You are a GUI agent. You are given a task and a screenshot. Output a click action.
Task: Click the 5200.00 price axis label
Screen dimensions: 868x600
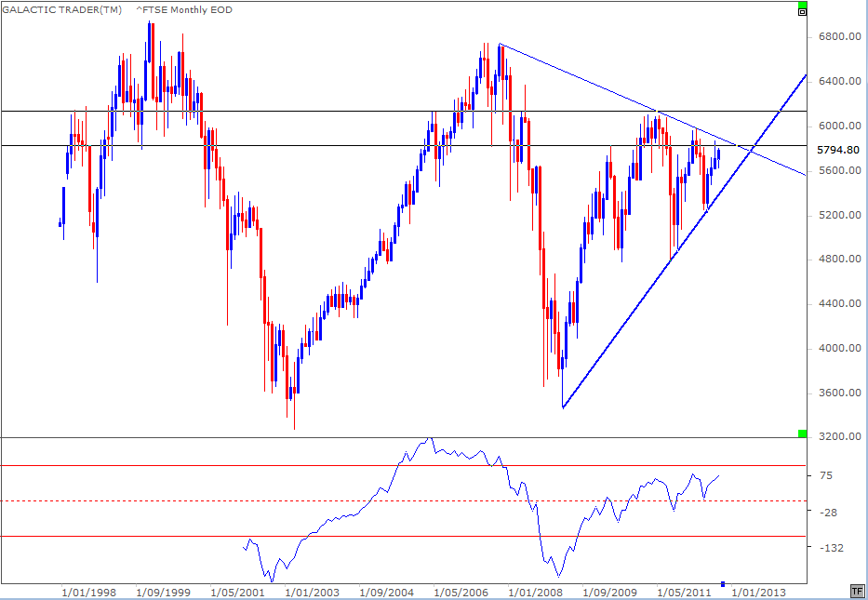click(839, 215)
